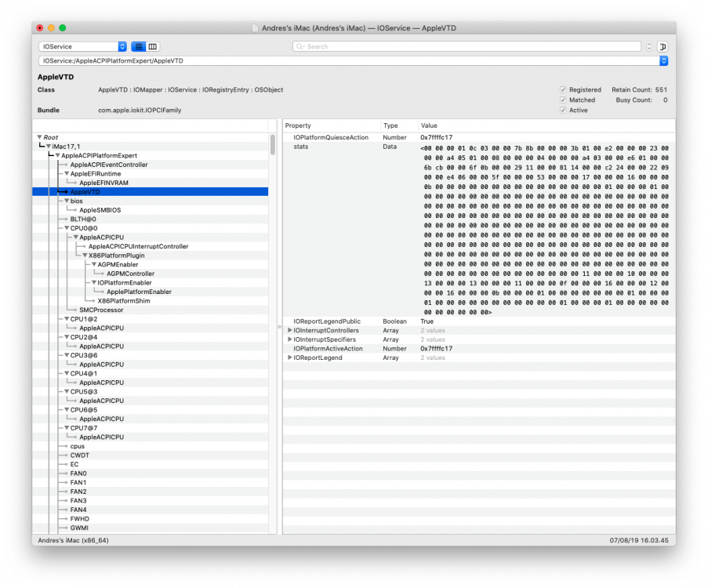
Task: Collapse the CPU1@2 node
Action: (67, 319)
